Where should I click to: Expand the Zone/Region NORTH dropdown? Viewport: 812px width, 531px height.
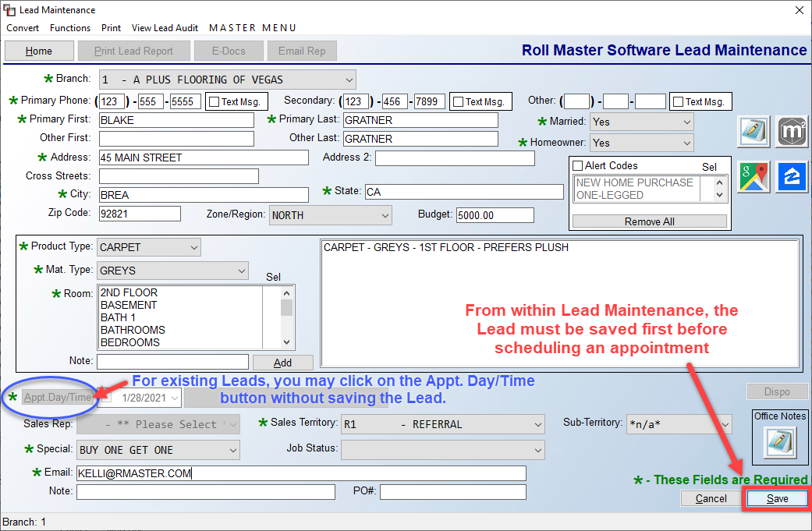(x=385, y=215)
